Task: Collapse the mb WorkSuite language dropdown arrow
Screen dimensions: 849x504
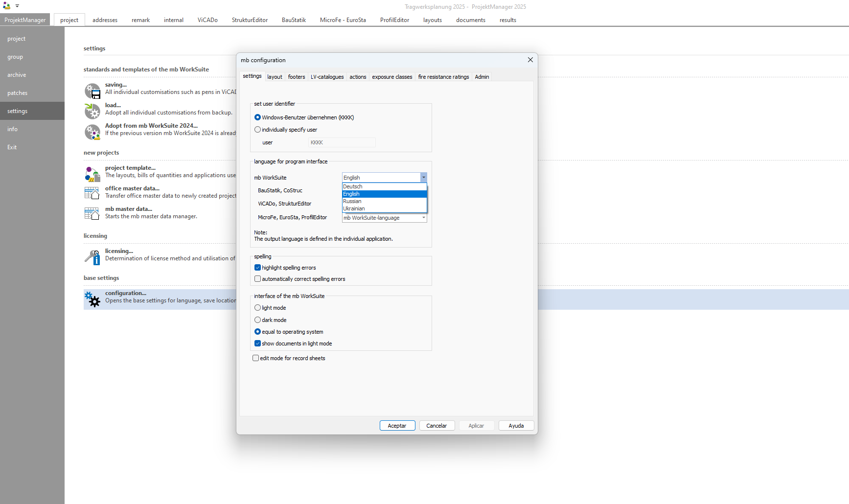Action: pos(423,178)
